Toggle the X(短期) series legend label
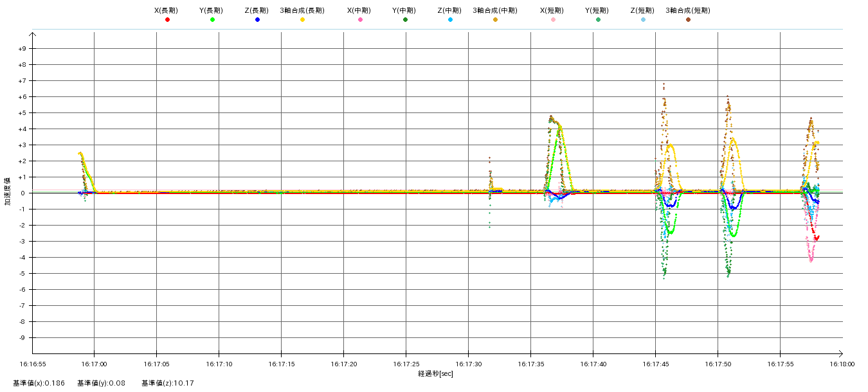This screenshot has width=868, height=392. point(552,11)
